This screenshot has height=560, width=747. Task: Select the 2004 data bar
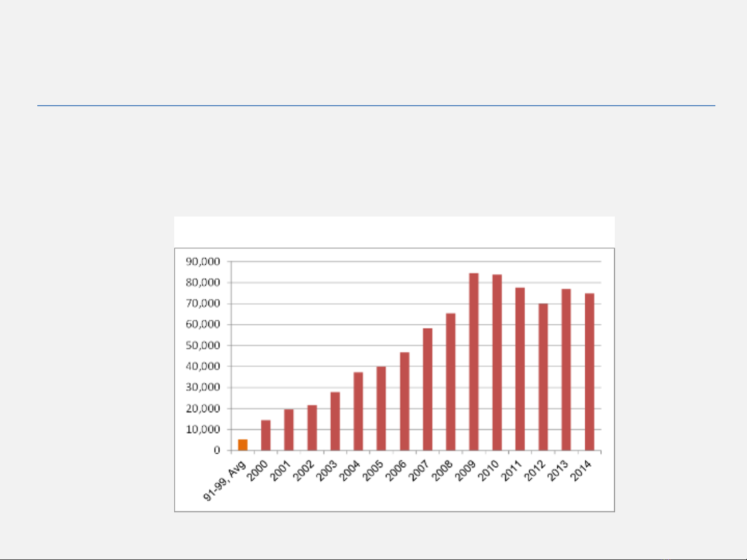click(358, 411)
